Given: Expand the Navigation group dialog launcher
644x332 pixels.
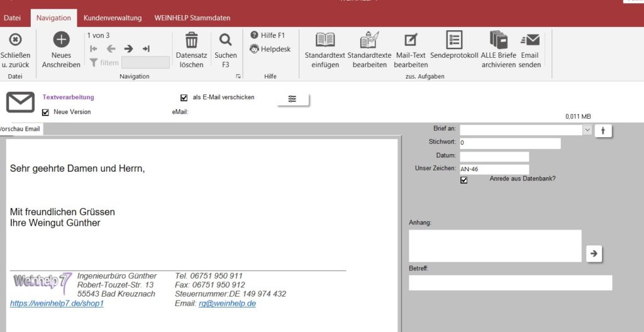Looking at the screenshot, I should [x=238, y=77].
